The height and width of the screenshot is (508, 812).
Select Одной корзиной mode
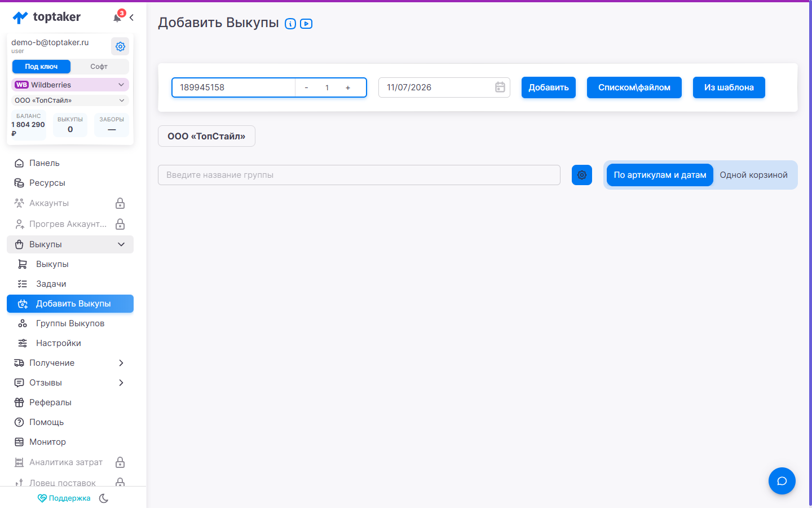click(754, 175)
